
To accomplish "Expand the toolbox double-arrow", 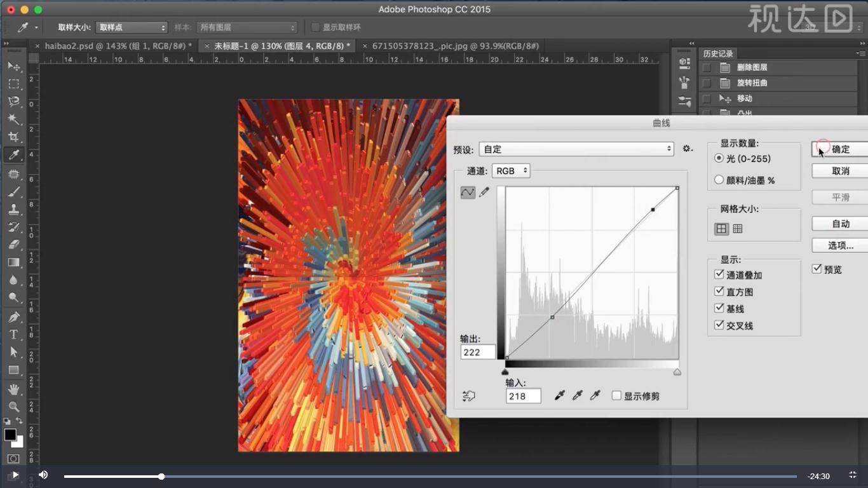I will (x=6, y=43).
